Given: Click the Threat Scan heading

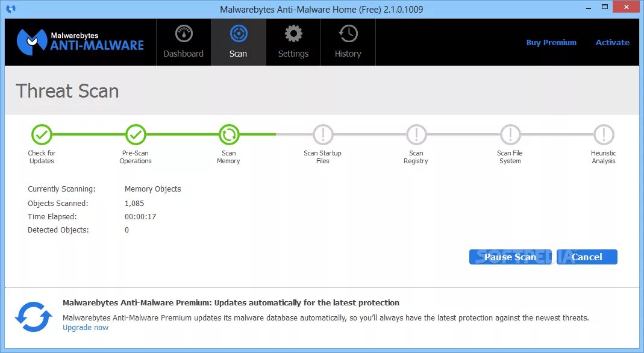Looking at the screenshot, I should coord(67,91).
